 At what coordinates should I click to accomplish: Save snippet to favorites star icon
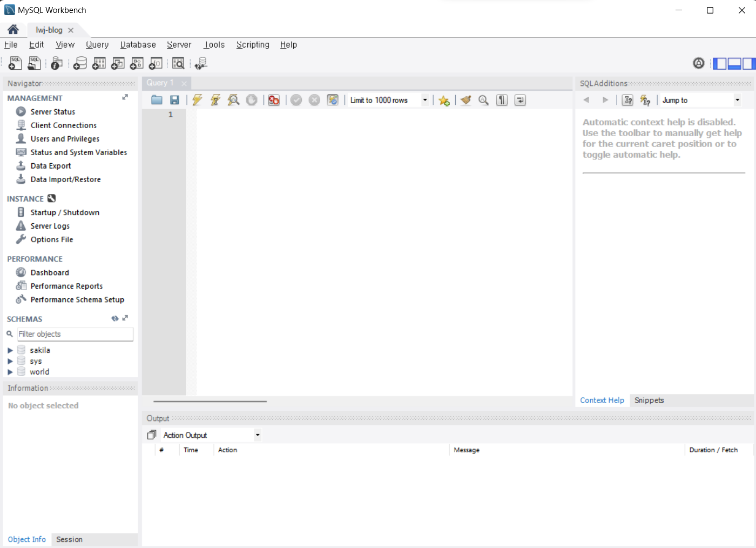pos(444,101)
